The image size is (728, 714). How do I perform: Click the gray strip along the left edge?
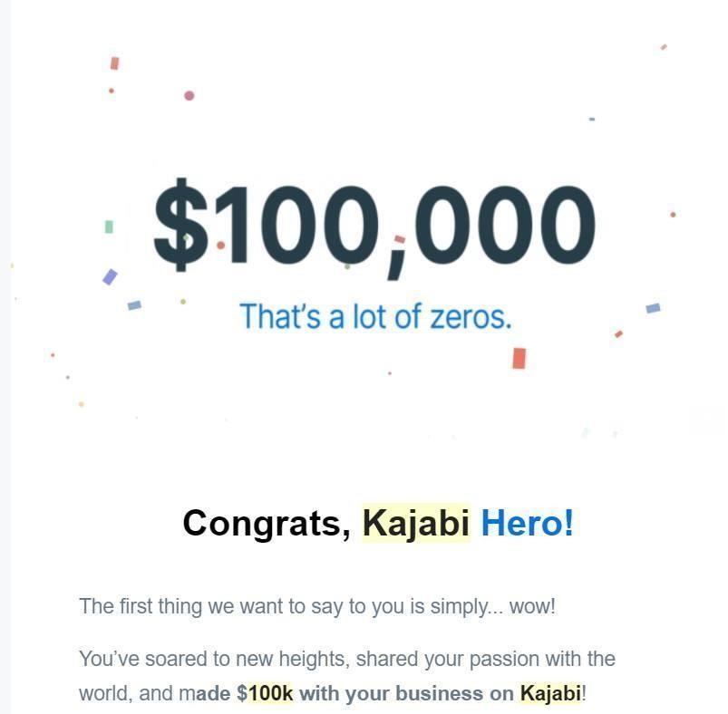(5, 357)
